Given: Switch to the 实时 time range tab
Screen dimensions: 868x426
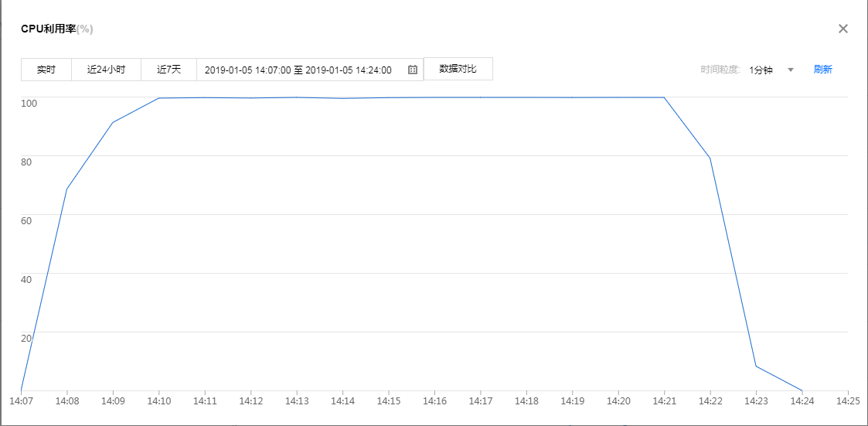Looking at the screenshot, I should [x=46, y=70].
